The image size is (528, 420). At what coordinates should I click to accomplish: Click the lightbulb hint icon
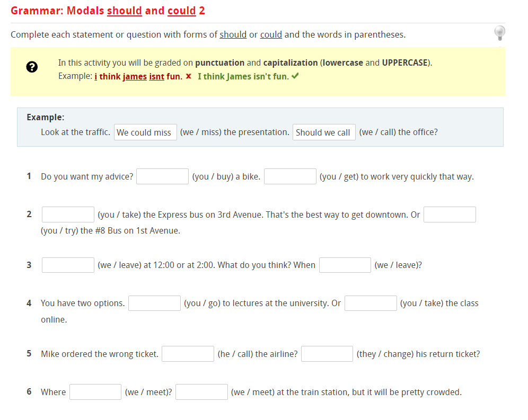pos(500,33)
